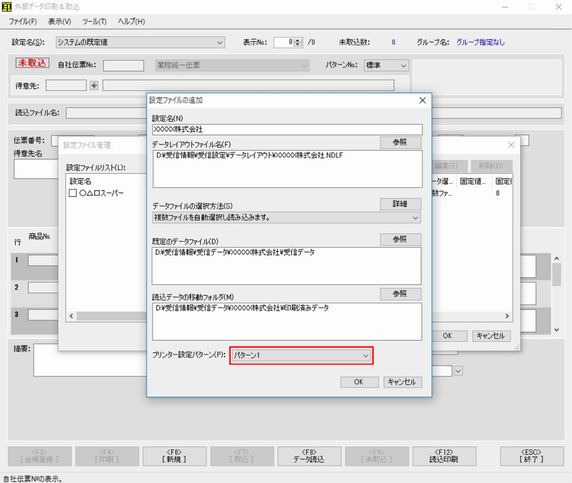Click the vertical scrollbar down arrow in item rows
The height and width of the screenshot is (483, 572).
(x=556, y=329)
